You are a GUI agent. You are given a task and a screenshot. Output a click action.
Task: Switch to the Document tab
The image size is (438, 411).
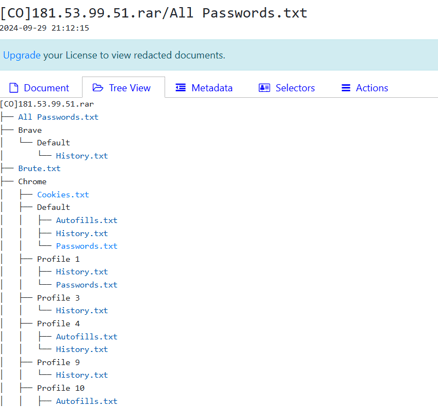point(40,88)
